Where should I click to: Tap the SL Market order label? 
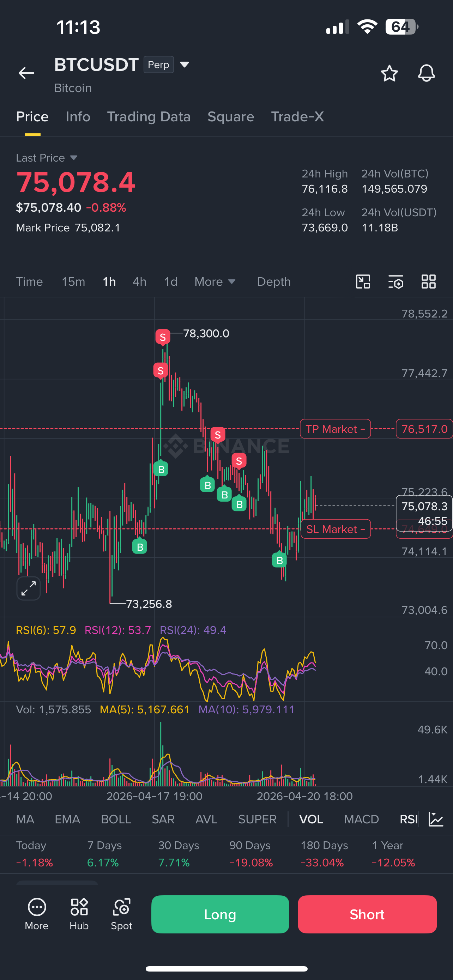click(x=335, y=529)
